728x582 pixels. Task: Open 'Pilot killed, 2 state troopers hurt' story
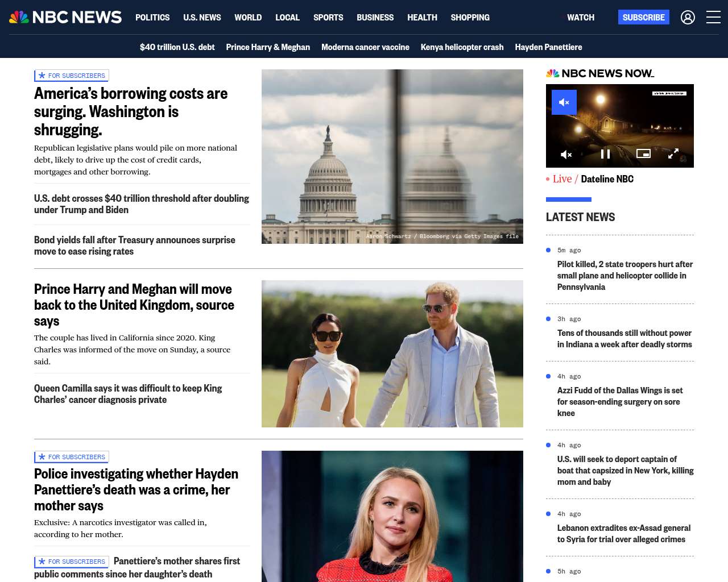point(625,276)
